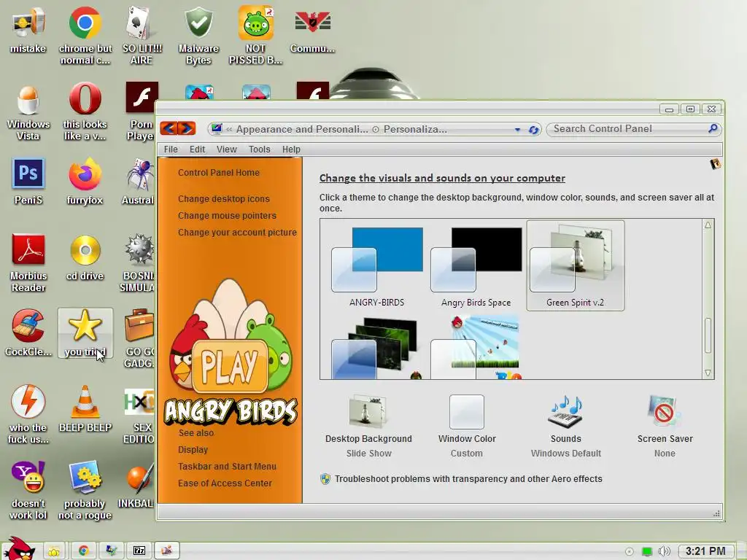Image resolution: width=747 pixels, height=560 pixels.
Task: Click 'Change desktop icons' link
Action: click(224, 198)
